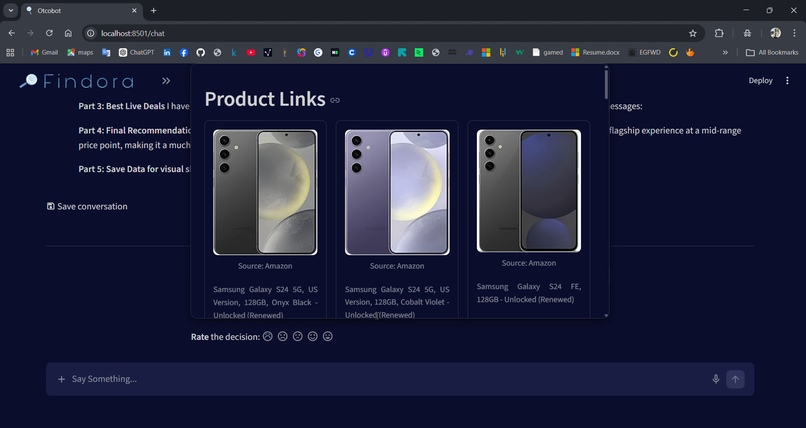This screenshot has height=428, width=806.
Task: Rate the decision with the smiling face
Action: (313, 336)
